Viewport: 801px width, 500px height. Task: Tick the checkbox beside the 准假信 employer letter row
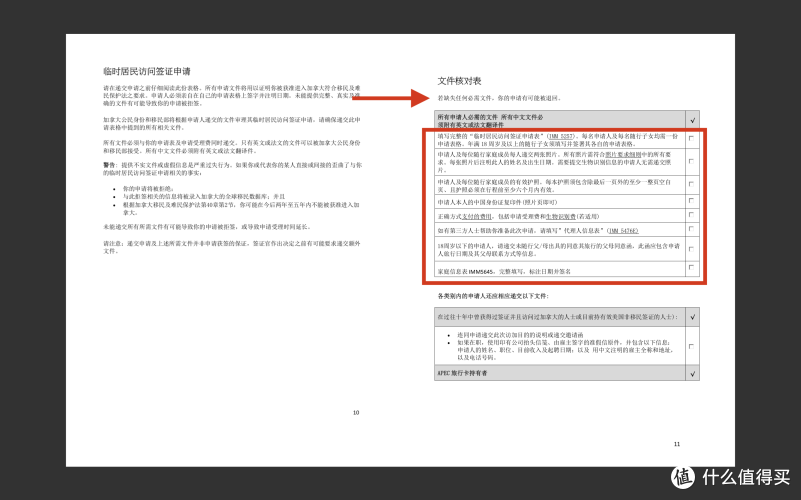click(x=691, y=346)
